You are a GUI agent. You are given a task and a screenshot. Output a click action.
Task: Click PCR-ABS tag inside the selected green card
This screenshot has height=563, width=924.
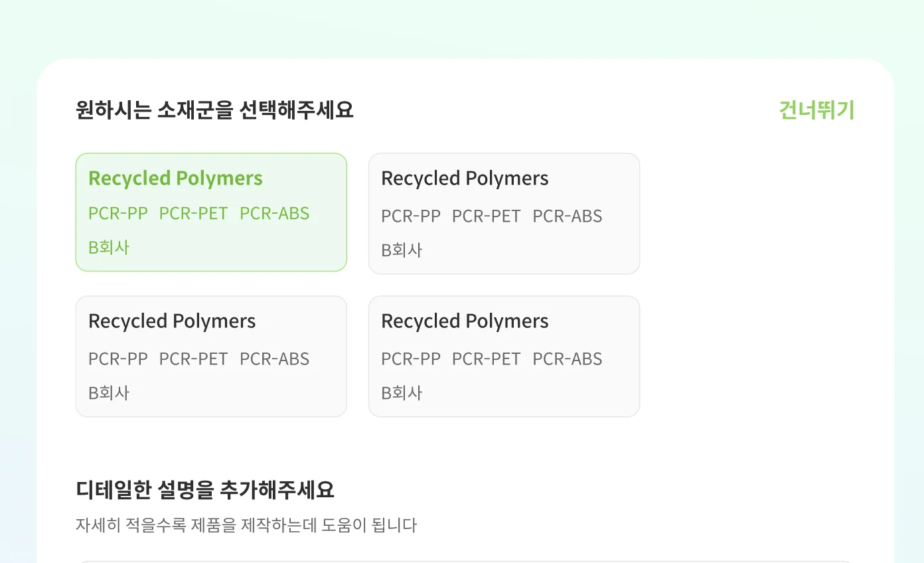click(x=275, y=214)
